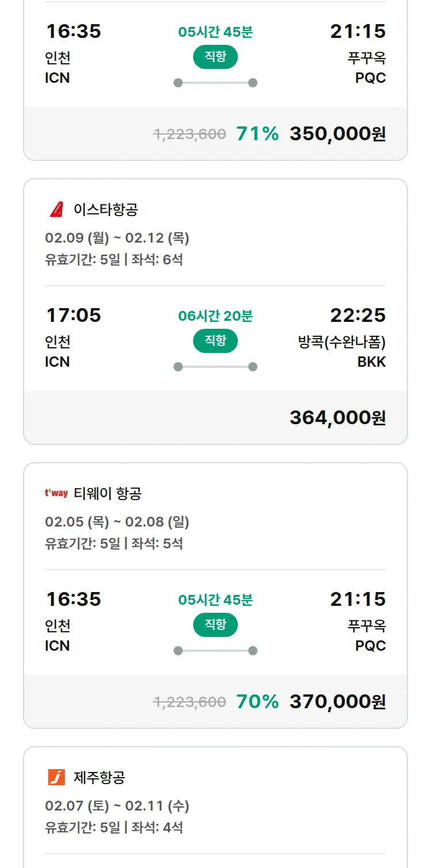
Task: Click the t'way airline logo icon
Action: coord(56,493)
